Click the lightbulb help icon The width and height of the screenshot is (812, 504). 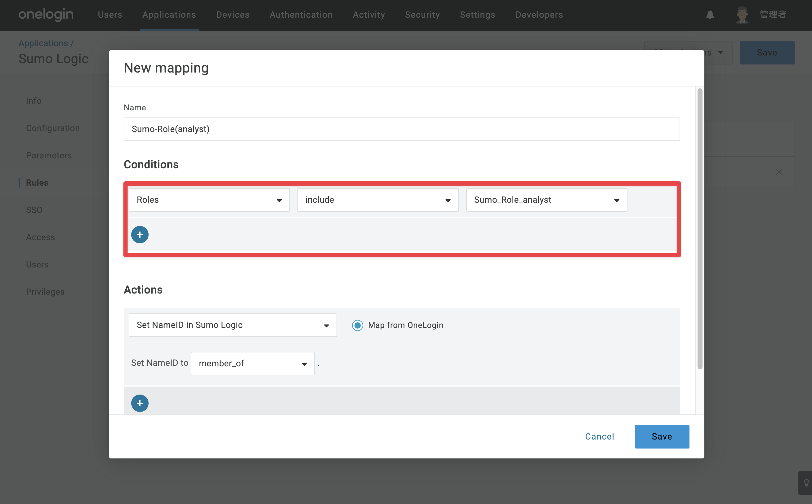pyautogui.click(x=806, y=483)
